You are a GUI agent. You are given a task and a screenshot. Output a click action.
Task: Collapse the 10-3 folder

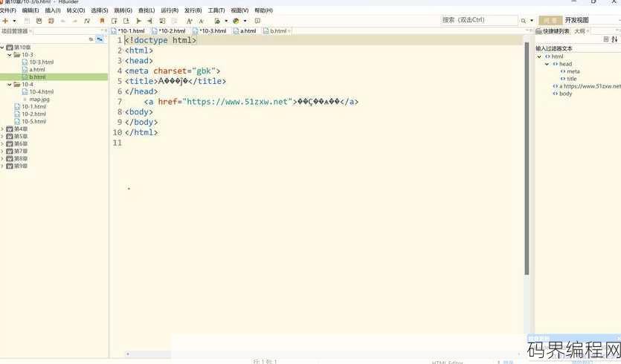(10, 55)
